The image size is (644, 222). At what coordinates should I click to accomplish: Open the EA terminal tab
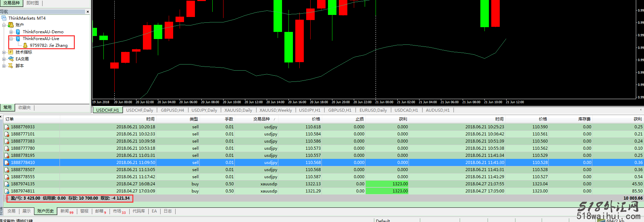coord(154,211)
